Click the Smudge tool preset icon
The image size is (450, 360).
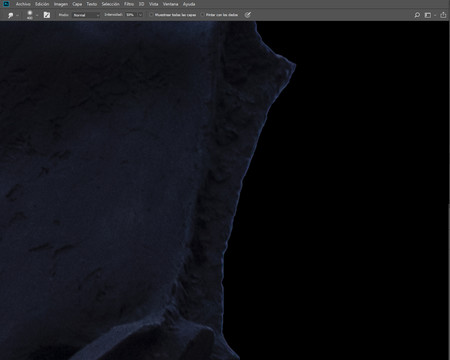coord(10,15)
